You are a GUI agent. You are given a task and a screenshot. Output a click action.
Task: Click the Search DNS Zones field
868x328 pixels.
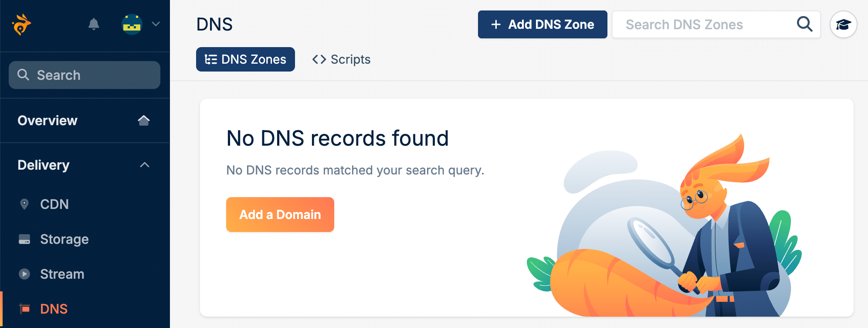click(x=697, y=24)
